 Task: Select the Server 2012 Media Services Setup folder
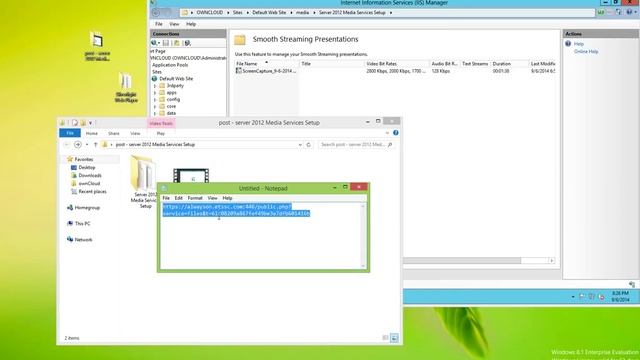coord(143,182)
